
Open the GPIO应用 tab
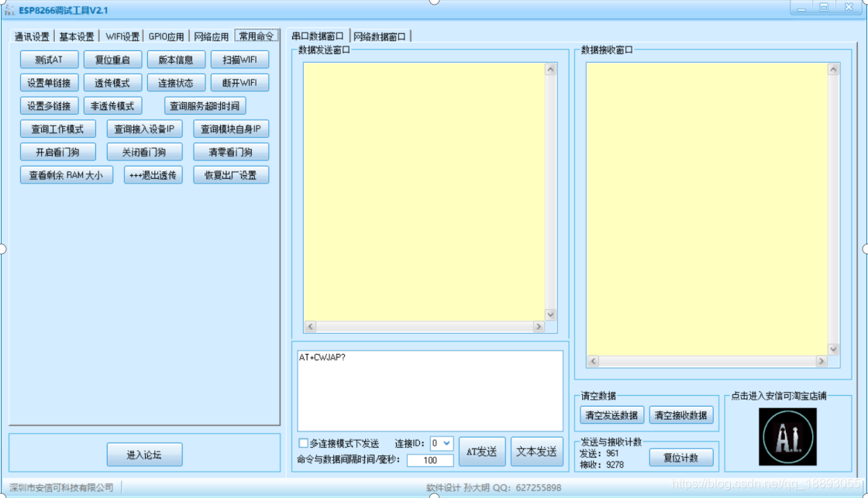click(166, 36)
